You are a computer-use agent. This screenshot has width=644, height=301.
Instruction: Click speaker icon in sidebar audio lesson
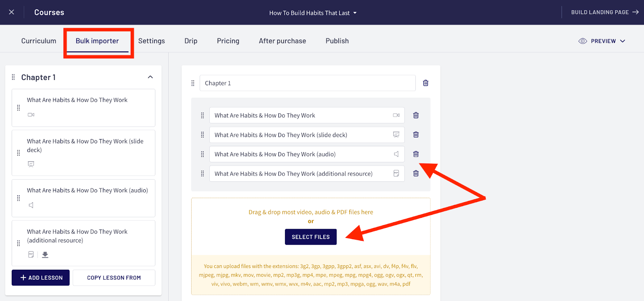tap(31, 205)
